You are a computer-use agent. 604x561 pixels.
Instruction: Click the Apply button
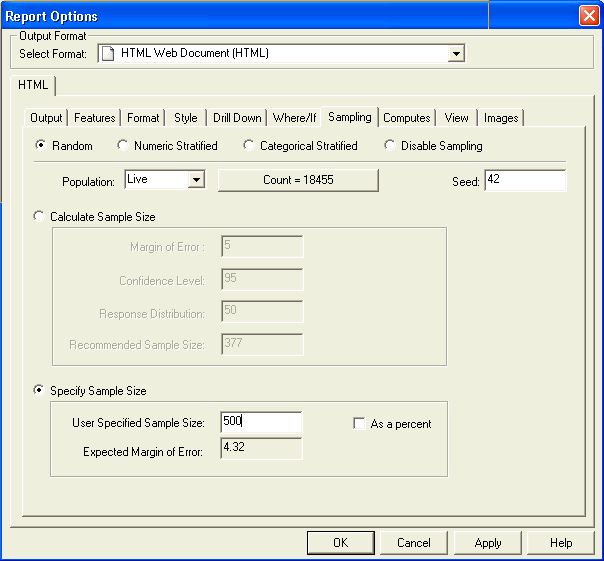pos(488,543)
